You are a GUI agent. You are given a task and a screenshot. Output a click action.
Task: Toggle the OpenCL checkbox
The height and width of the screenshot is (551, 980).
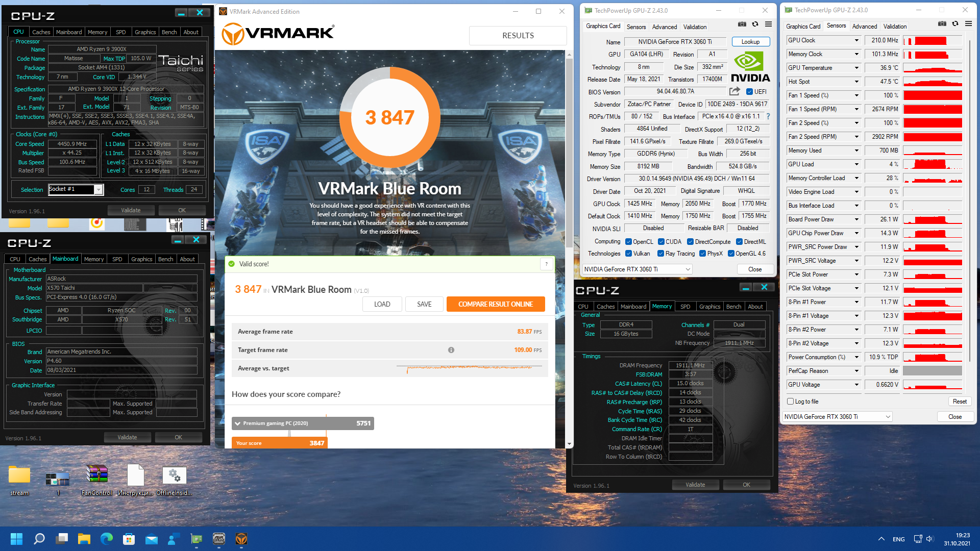628,242
